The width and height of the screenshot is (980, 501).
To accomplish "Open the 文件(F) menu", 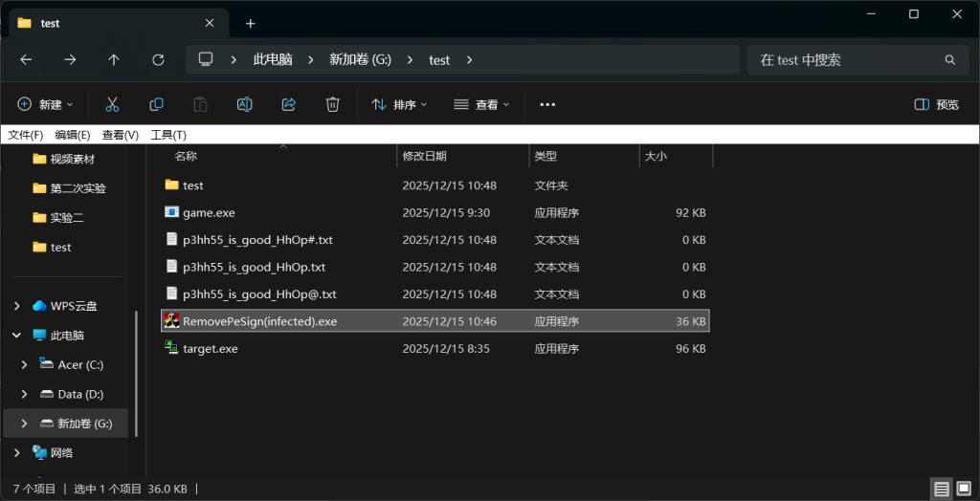I will tap(26, 135).
